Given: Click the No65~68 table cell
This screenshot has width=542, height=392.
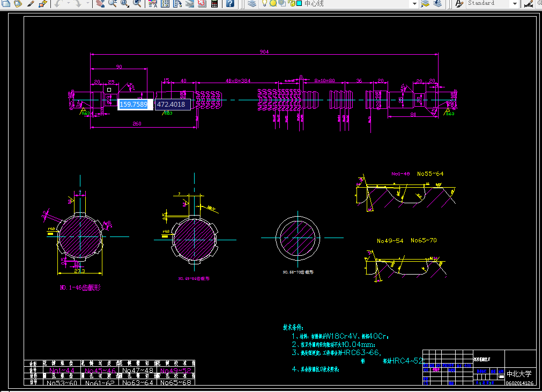Looking at the screenshot, I should pos(176,383).
